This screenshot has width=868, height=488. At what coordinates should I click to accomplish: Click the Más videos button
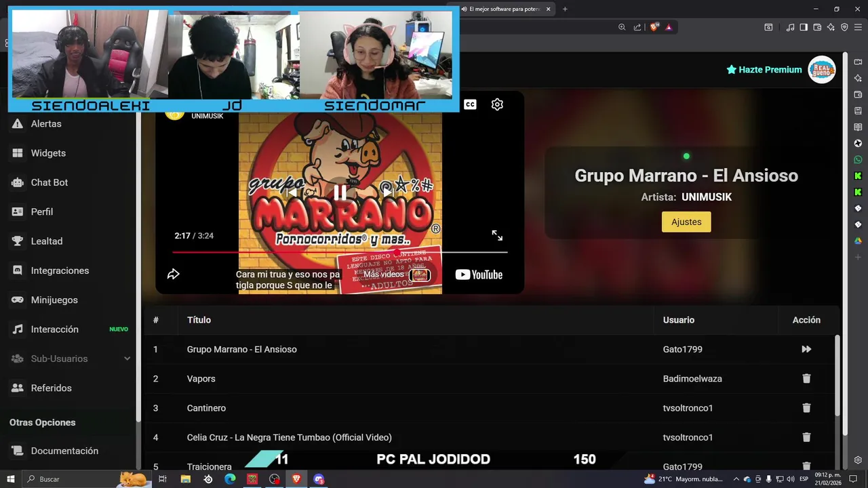pos(397,274)
